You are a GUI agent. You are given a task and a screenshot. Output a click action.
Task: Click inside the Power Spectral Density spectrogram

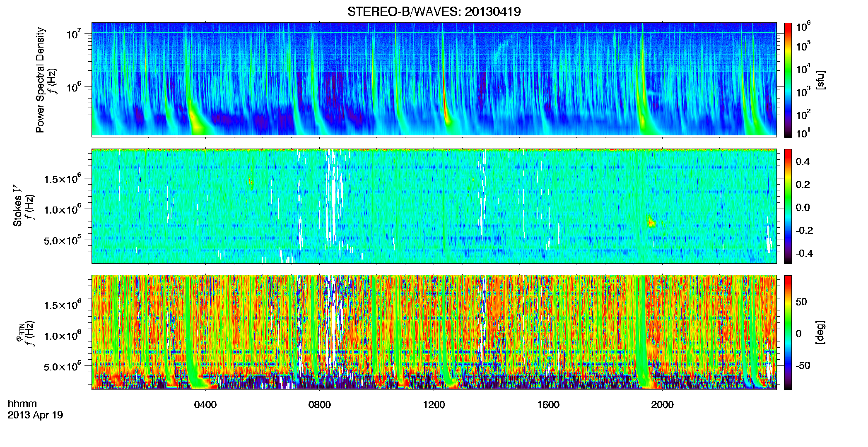point(434,79)
